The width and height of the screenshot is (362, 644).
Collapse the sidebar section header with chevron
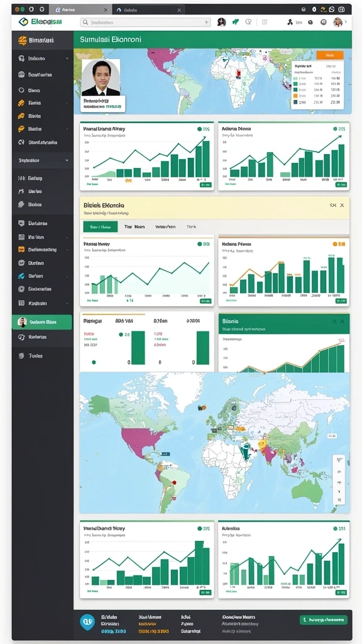[42, 160]
